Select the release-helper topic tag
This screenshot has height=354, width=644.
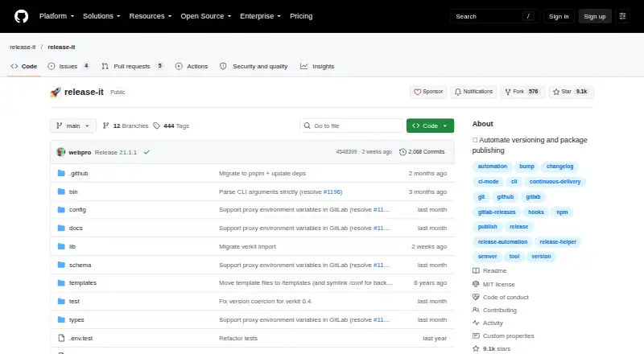click(558, 242)
